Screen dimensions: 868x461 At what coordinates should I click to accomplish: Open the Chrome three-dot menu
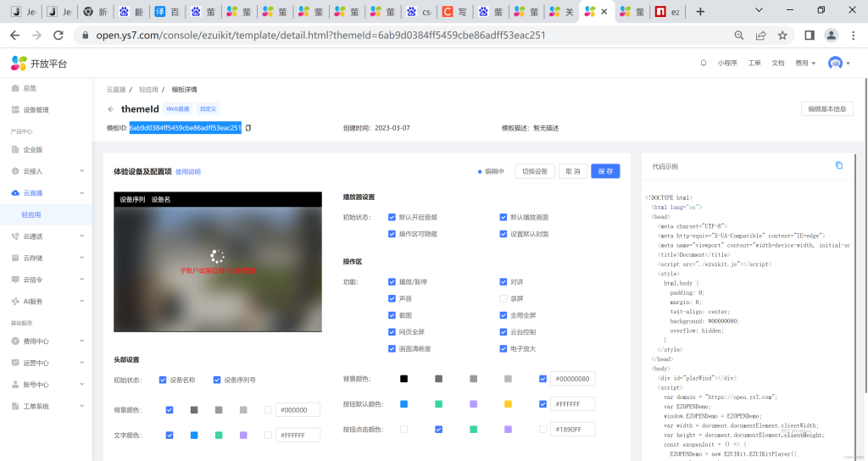click(853, 36)
